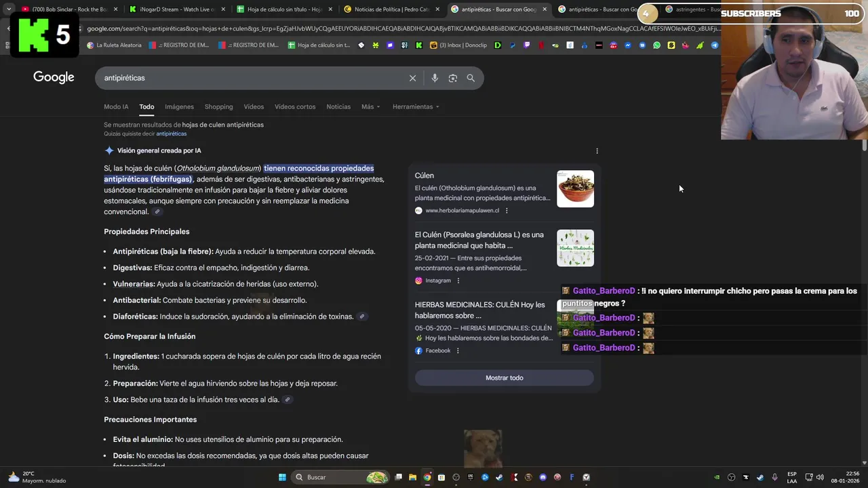Image resolution: width=868 pixels, height=488 pixels.
Task: Open the source link icon after 'convencional'
Action: (157, 212)
